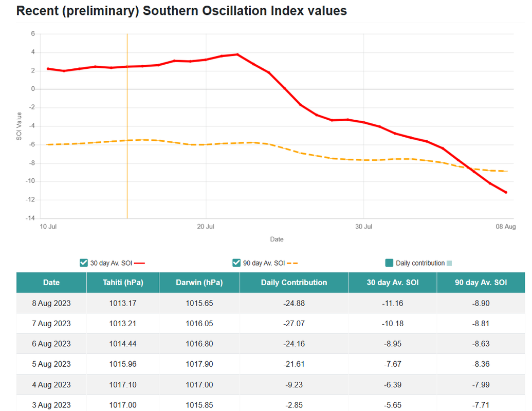This screenshot has height=411, width=532.
Task: Select the Darwin (hPa) column header
Action: pos(199,283)
